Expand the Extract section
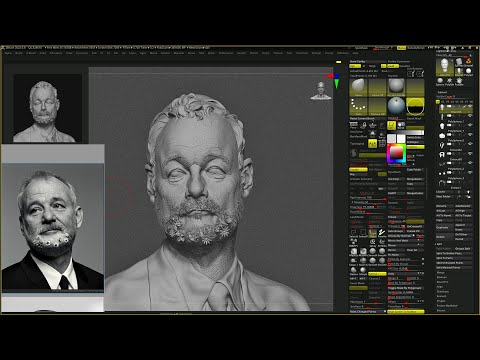 point(441,310)
